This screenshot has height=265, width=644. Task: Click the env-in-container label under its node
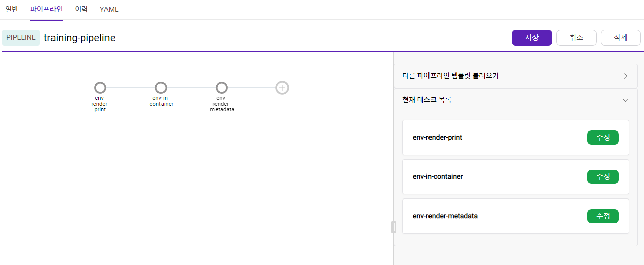(x=162, y=101)
